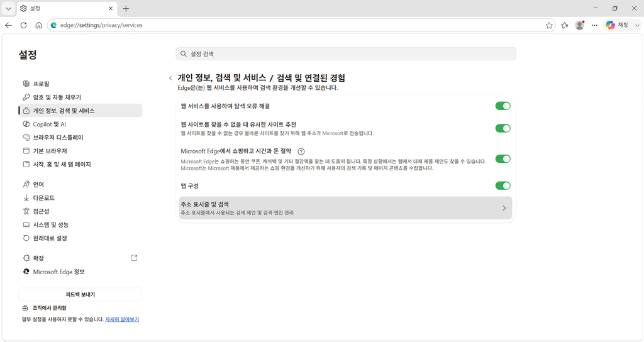Screen dimensions: 644x342
Task: Select the 설정 browser tab
Action: click(67, 8)
